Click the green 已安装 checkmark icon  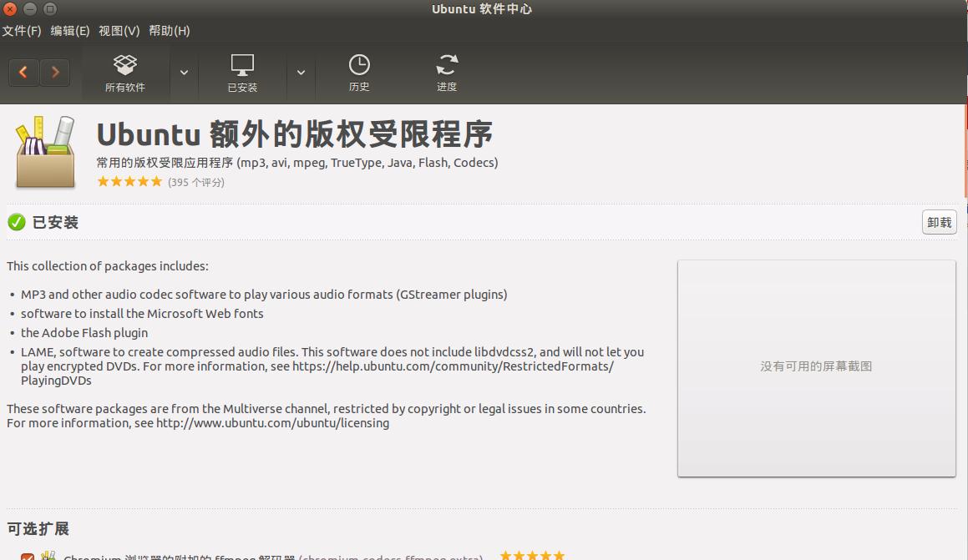point(17,222)
